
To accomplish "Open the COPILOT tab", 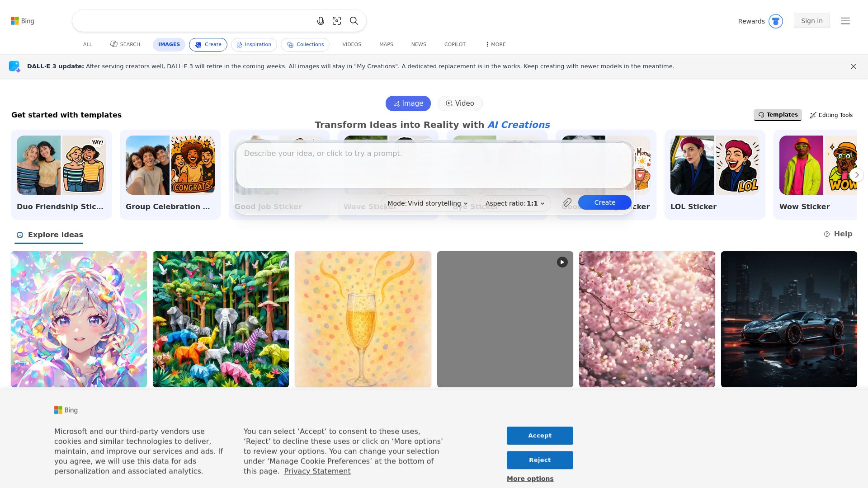I will (x=455, y=44).
